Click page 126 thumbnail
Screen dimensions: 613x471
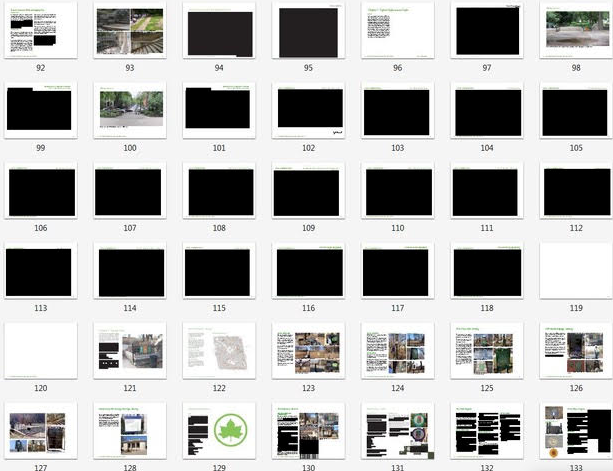pos(576,350)
